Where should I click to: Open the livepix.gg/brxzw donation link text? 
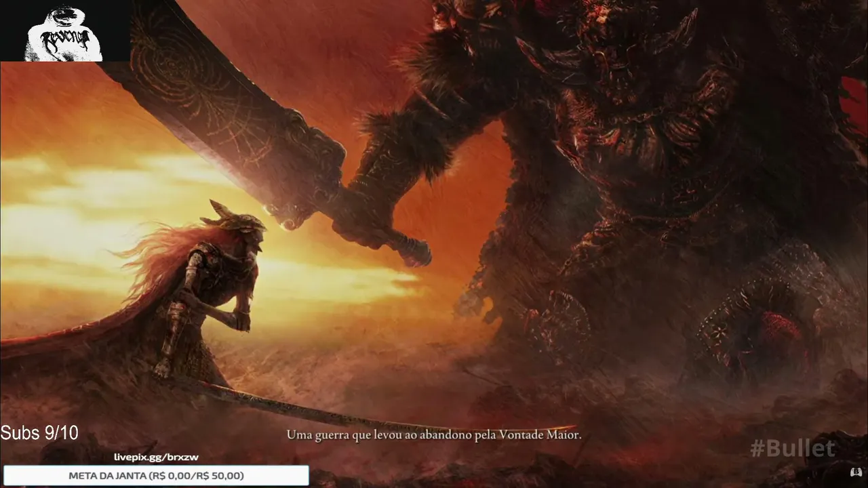click(x=156, y=457)
